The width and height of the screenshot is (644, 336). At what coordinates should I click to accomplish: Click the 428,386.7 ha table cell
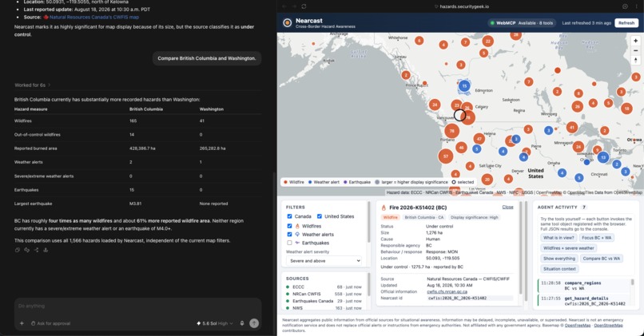(x=142, y=148)
